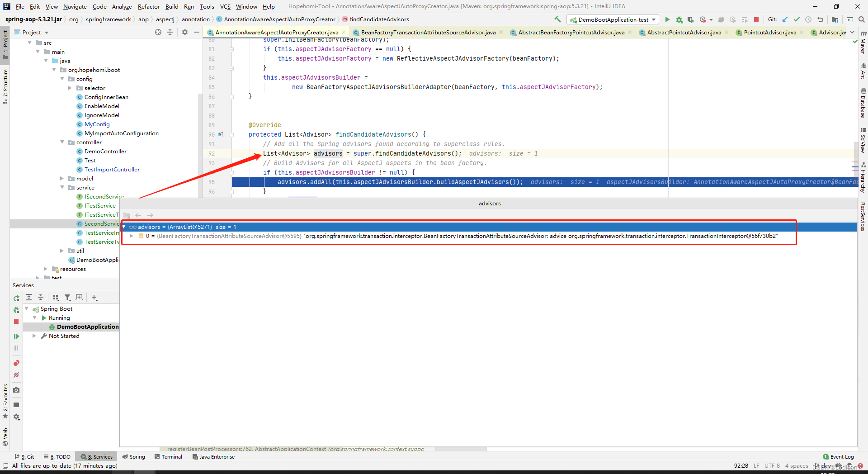
Task: Toggle the Terminal tool window button
Action: pos(168,457)
